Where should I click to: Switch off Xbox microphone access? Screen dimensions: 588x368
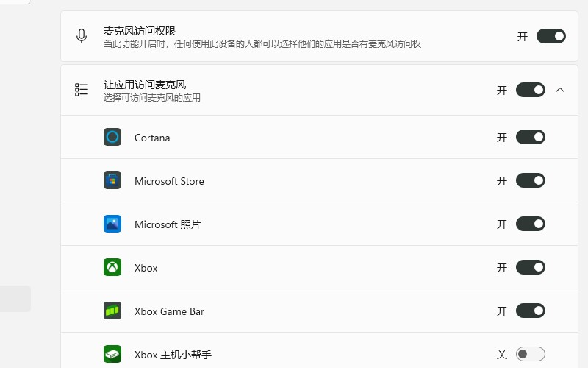coord(530,267)
